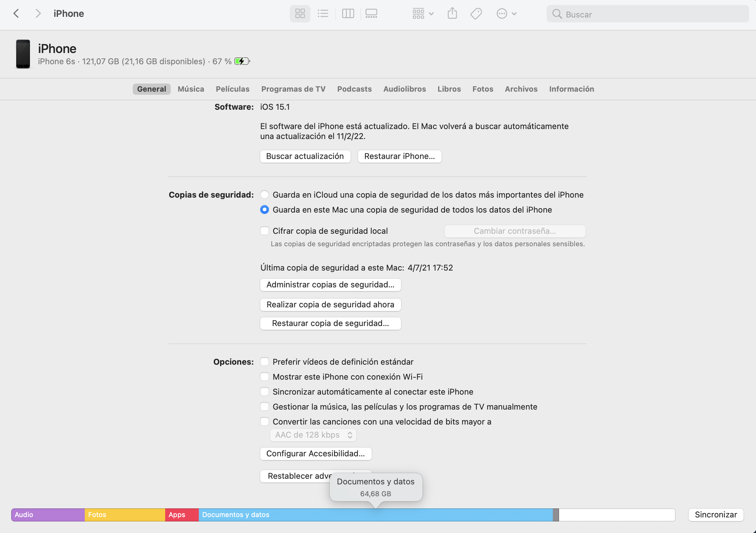Open AAC de 128 kbps dropdown
Viewport: 756px width, 533px height.
(x=313, y=435)
